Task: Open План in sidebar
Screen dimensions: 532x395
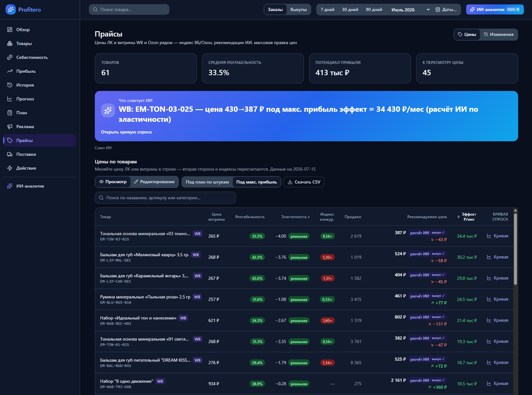Action: pyautogui.click(x=39, y=113)
